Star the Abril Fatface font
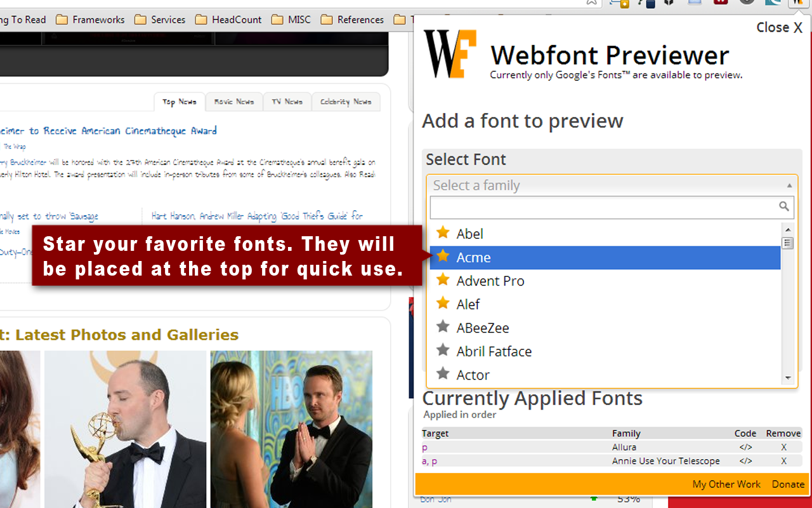The image size is (812, 508). [x=443, y=351]
